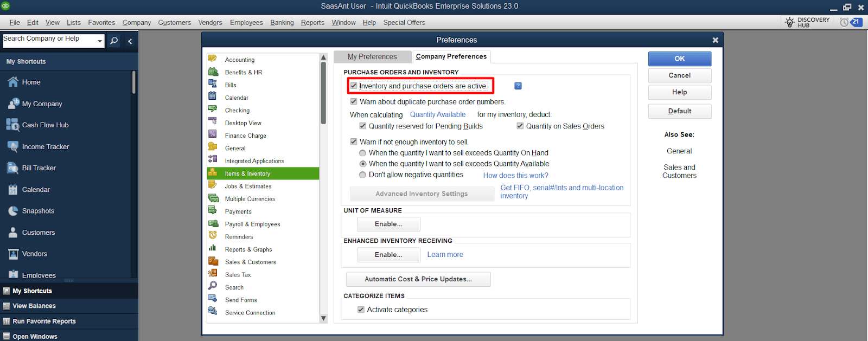
Task: Click the Checking category icon
Action: click(x=213, y=109)
